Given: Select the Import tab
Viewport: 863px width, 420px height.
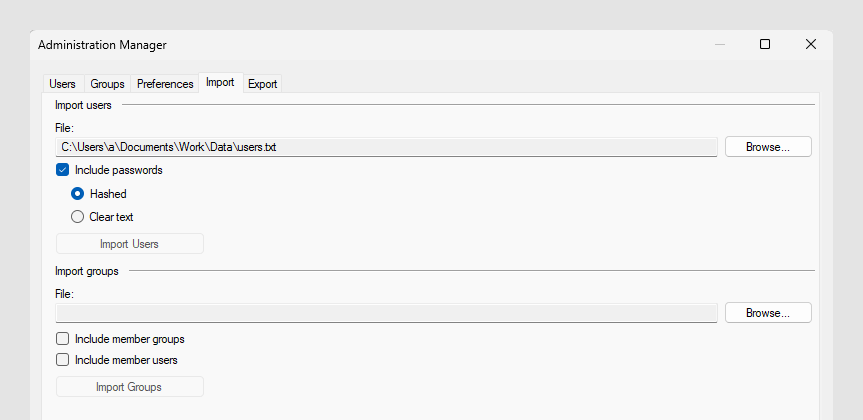Looking at the screenshot, I should click(220, 83).
